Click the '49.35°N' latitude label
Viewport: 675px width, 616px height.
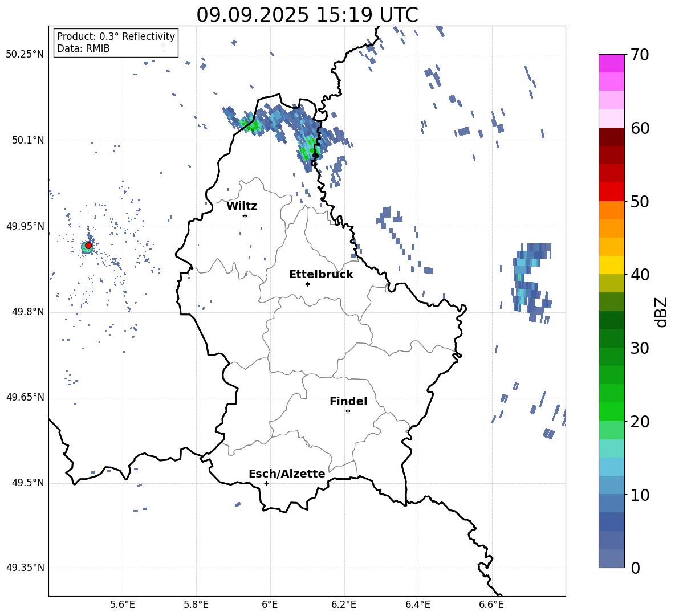tap(25, 568)
